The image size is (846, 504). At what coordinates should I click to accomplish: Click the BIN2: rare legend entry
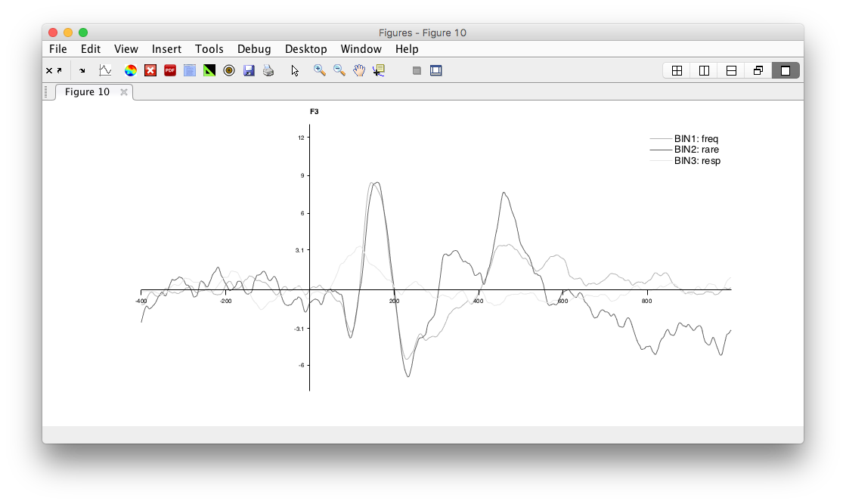point(696,149)
